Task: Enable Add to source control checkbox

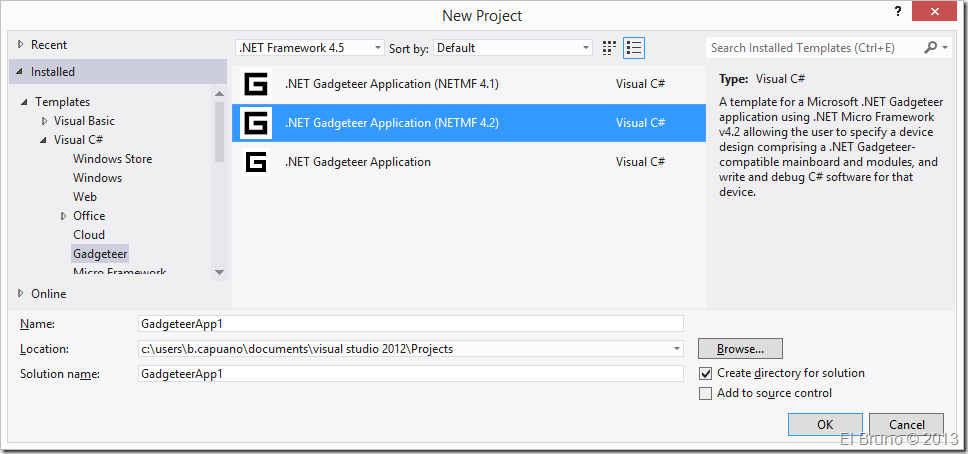Action: [x=706, y=393]
